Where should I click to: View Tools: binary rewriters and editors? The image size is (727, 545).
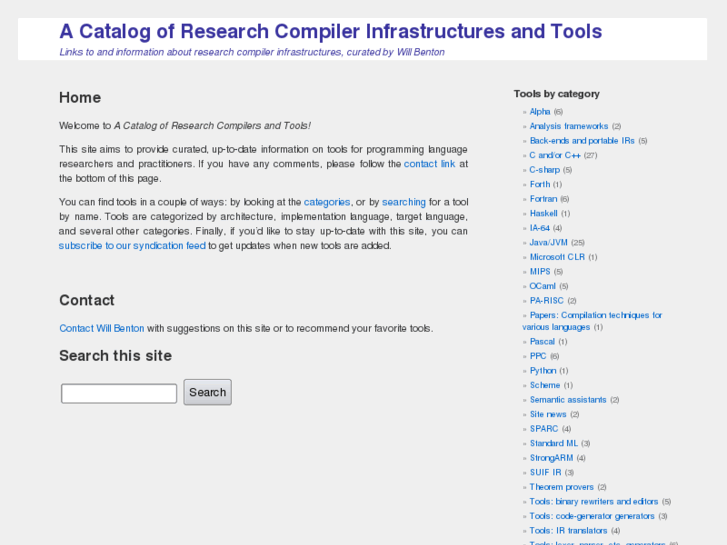click(x=593, y=501)
